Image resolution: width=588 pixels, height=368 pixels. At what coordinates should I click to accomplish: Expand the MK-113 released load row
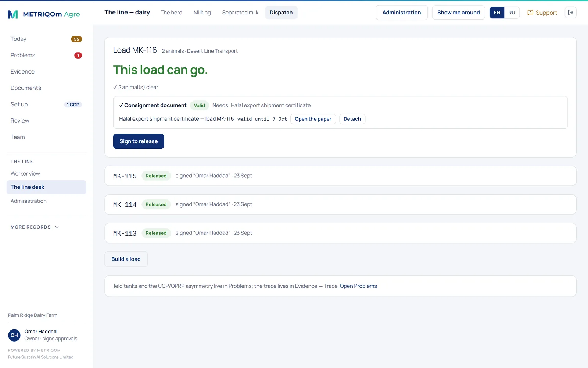point(340,233)
